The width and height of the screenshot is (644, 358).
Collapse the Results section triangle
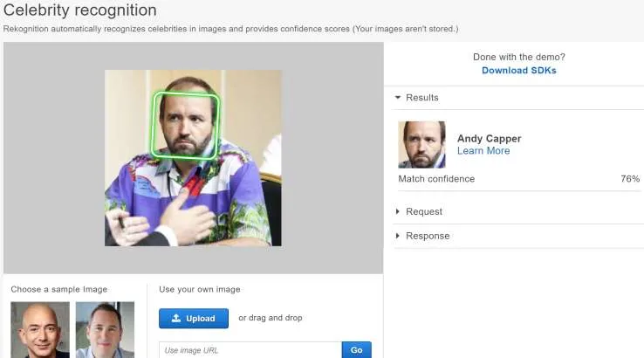(x=398, y=98)
